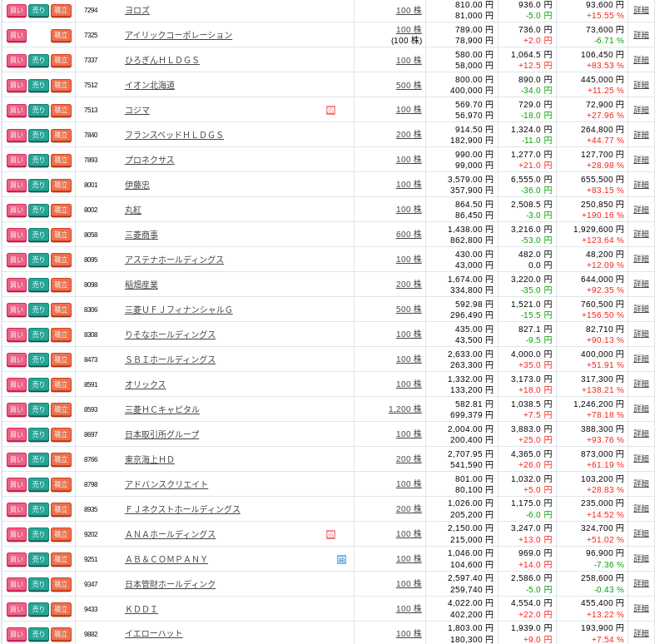Screen dimensions: 655x644
Task: Click 買い button for SBIホールディングス
Action: pos(17,359)
